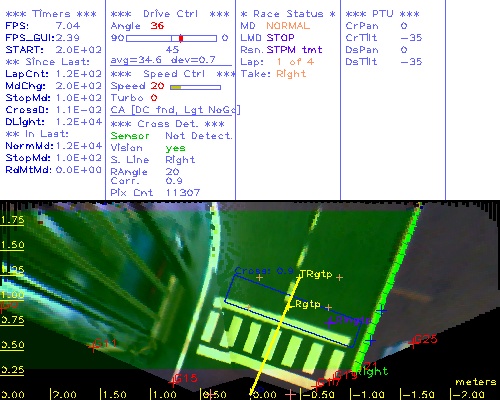
Task: Click the 1.75 meters scale label
Action: click(x=12, y=220)
